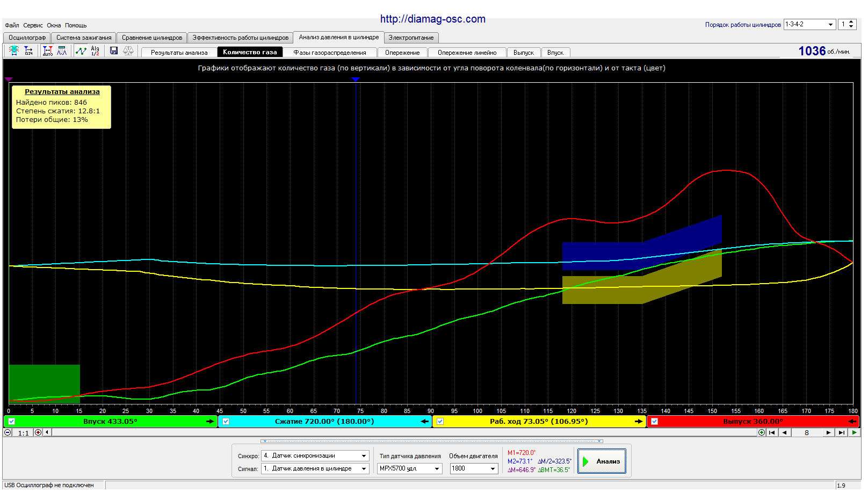This screenshot has height=492, width=868.
Task: Click the purple triangle marker at graph start
Action: [x=9, y=79]
